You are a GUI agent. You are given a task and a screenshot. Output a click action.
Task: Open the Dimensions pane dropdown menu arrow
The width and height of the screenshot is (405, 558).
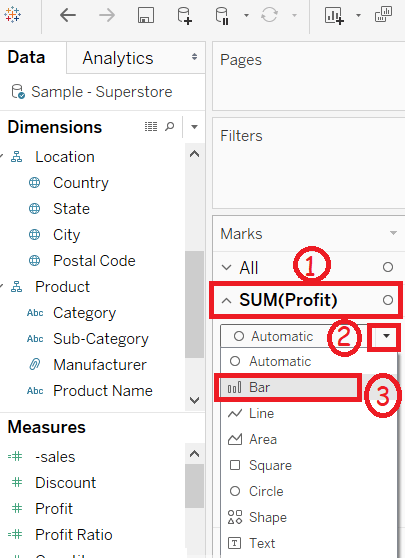point(194,127)
